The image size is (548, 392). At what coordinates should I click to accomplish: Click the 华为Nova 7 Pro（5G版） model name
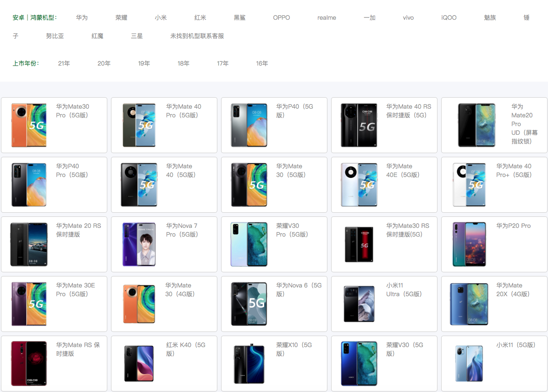coord(182,230)
